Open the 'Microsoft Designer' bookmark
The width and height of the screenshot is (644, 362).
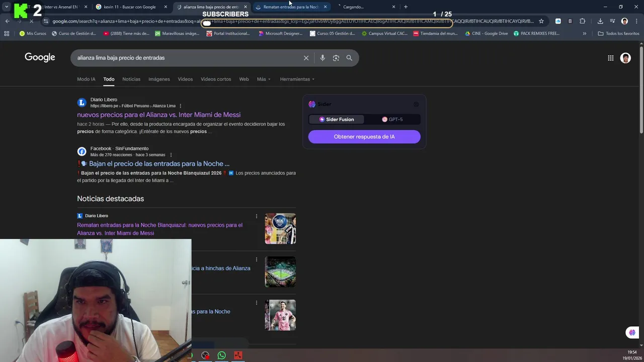(280, 34)
